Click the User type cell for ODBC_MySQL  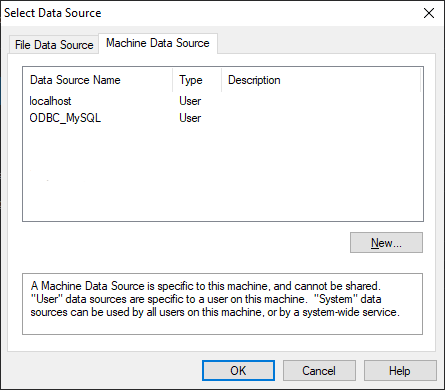tap(190, 118)
